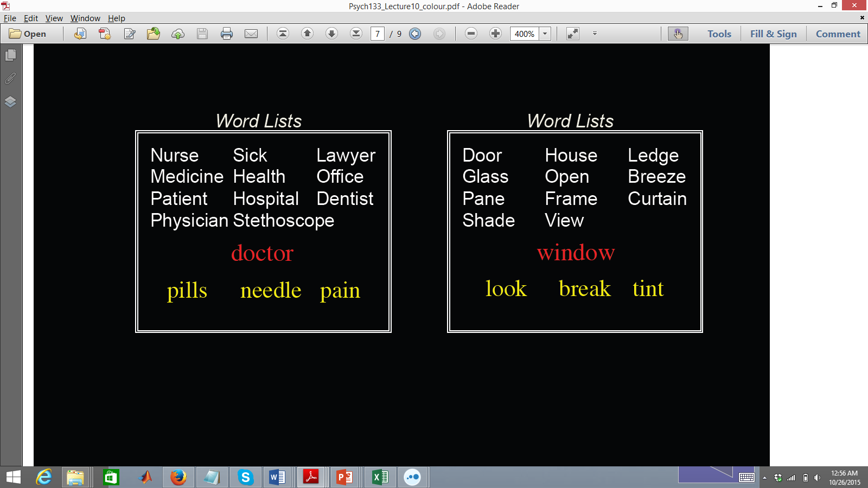Open the on-screen keyboard tray icon

[746, 478]
